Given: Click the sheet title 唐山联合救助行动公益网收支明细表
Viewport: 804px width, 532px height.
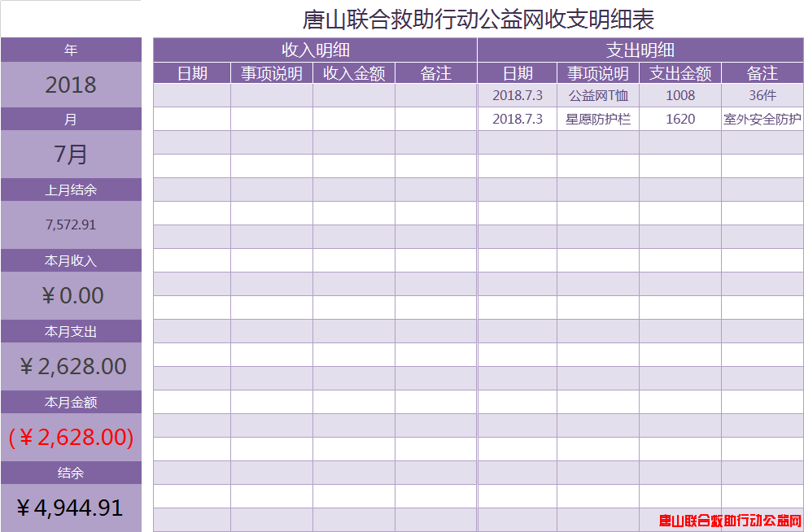Looking at the screenshot, I should [478, 19].
